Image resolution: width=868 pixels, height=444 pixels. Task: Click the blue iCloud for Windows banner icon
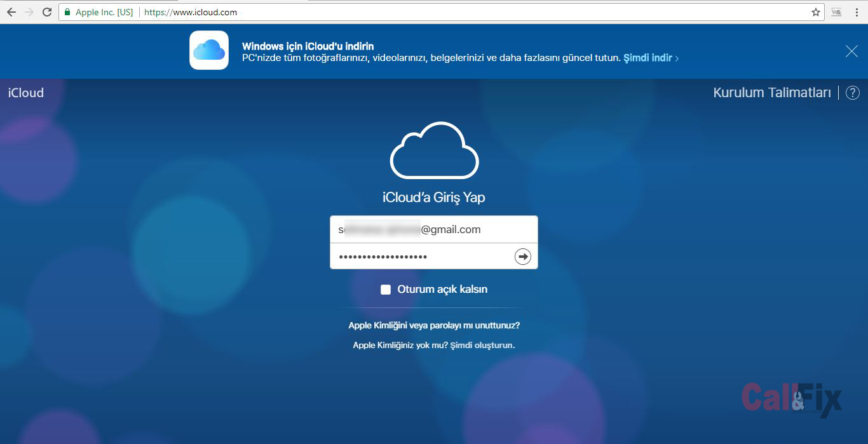(208, 51)
